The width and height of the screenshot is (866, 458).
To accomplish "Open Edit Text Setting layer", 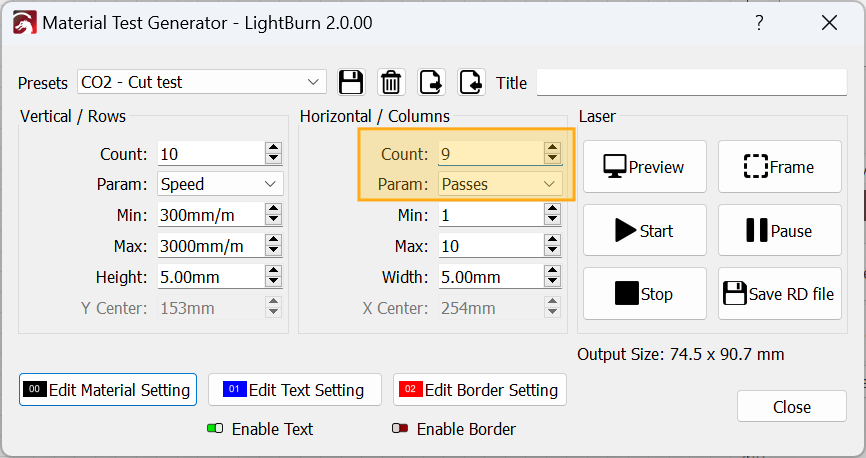I will pos(294,390).
